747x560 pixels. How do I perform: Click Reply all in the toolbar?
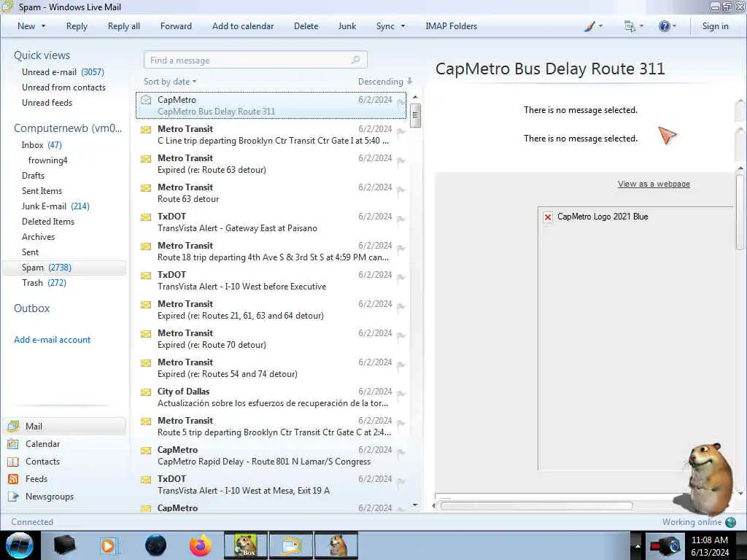pos(124,26)
